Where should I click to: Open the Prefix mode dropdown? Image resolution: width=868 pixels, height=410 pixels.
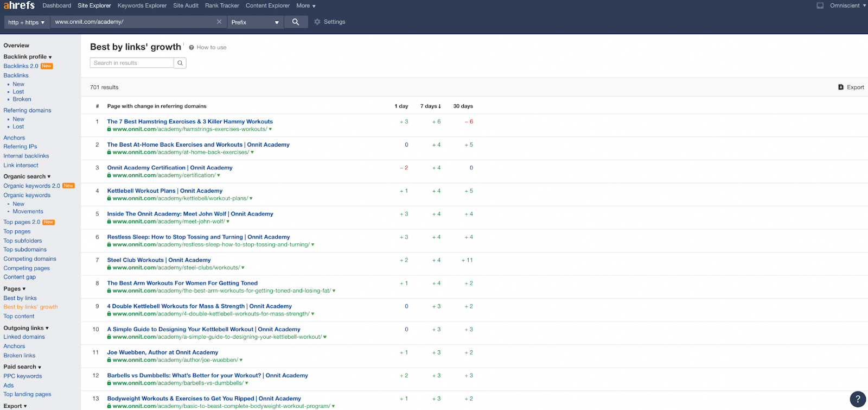click(x=255, y=22)
